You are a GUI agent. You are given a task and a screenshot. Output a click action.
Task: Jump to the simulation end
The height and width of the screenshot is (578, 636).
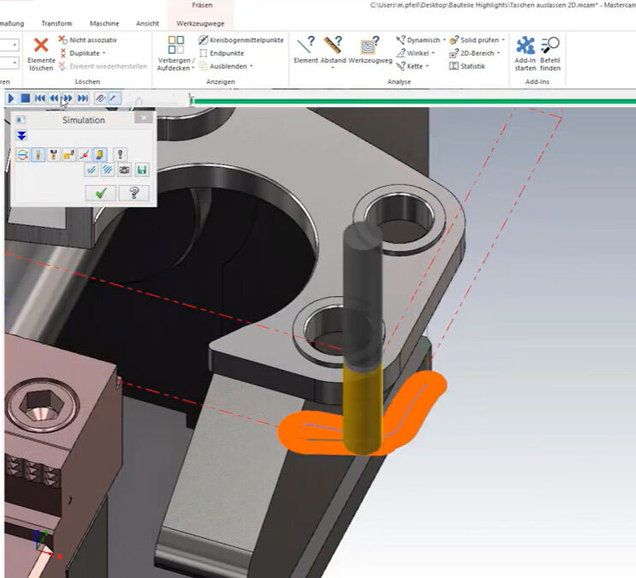pos(83,98)
